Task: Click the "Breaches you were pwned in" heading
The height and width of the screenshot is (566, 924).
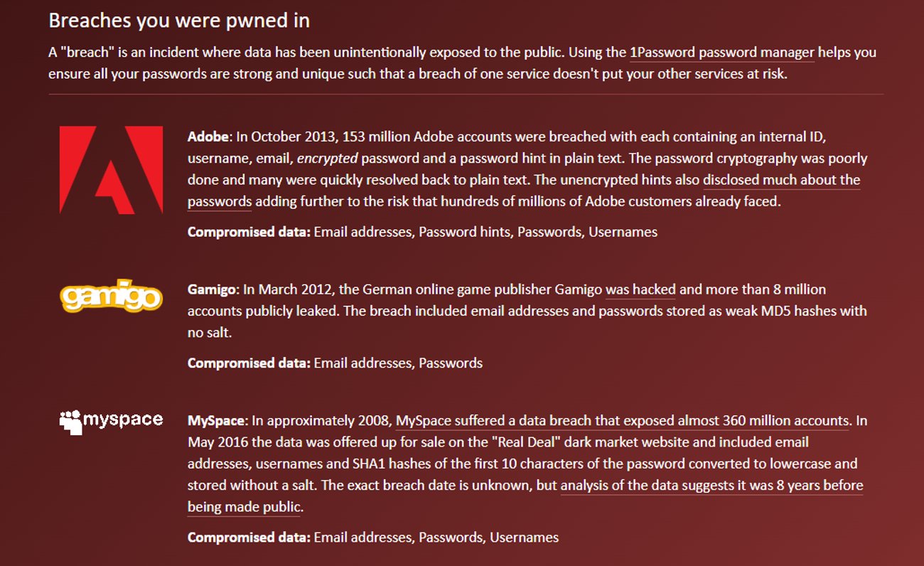Action: [179, 21]
